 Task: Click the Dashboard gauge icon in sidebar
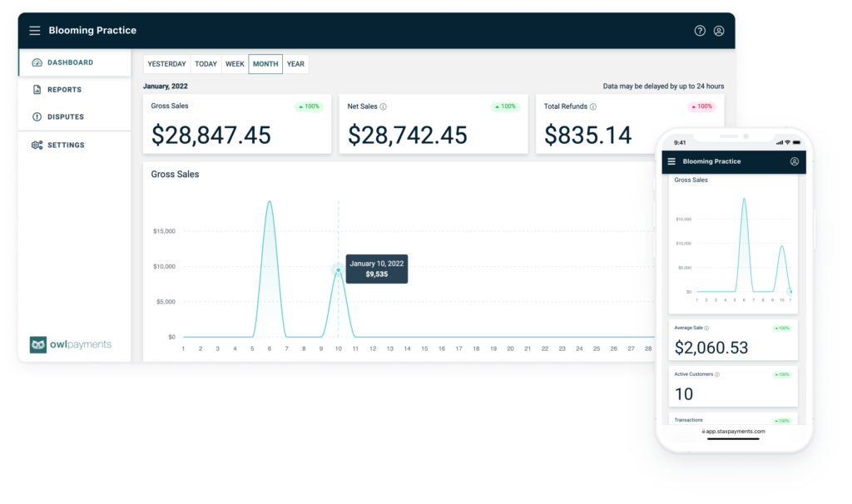[x=37, y=62]
